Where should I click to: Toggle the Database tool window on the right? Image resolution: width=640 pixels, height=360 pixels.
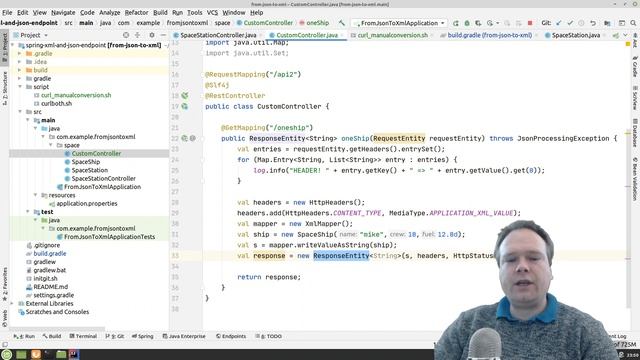(636, 133)
